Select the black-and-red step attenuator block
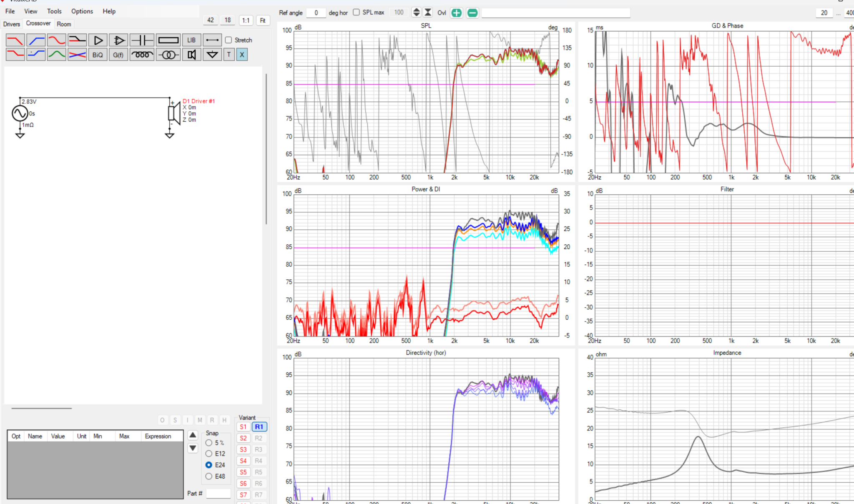Screen dimensions: 854x504 point(77,40)
